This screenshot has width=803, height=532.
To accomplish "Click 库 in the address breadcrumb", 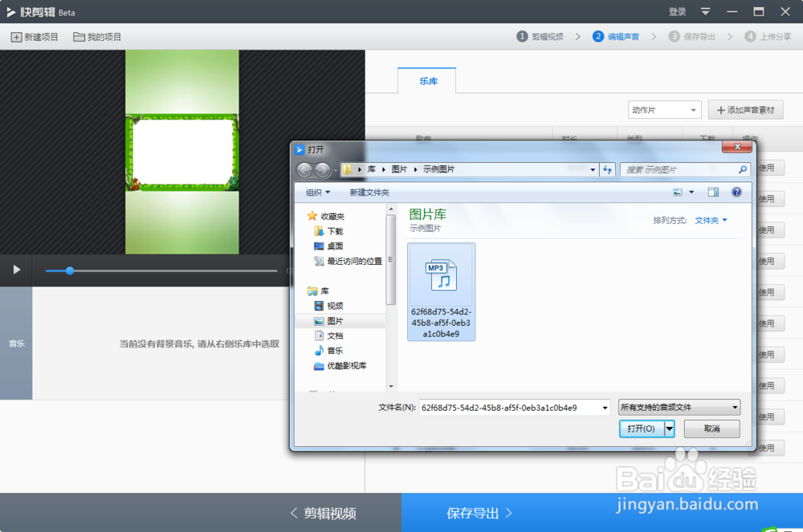I will (371, 169).
